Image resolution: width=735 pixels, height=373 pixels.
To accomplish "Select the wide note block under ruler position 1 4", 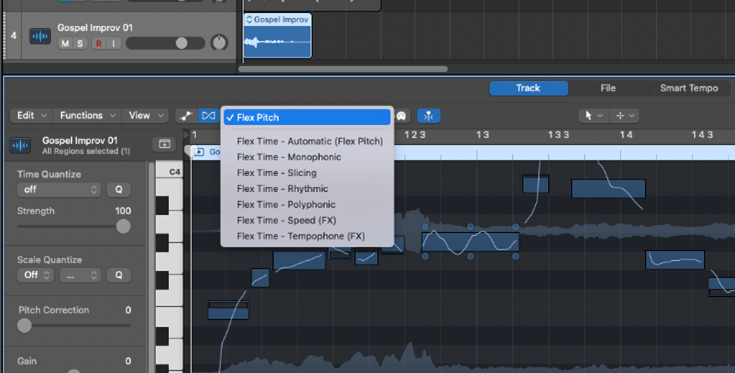I will click(x=608, y=188).
